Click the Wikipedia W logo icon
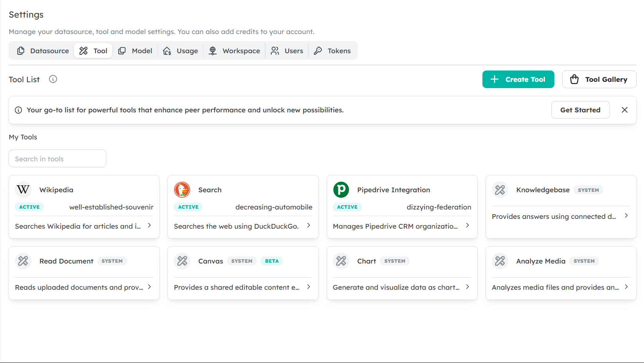This screenshot has width=644, height=363. pos(23,190)
